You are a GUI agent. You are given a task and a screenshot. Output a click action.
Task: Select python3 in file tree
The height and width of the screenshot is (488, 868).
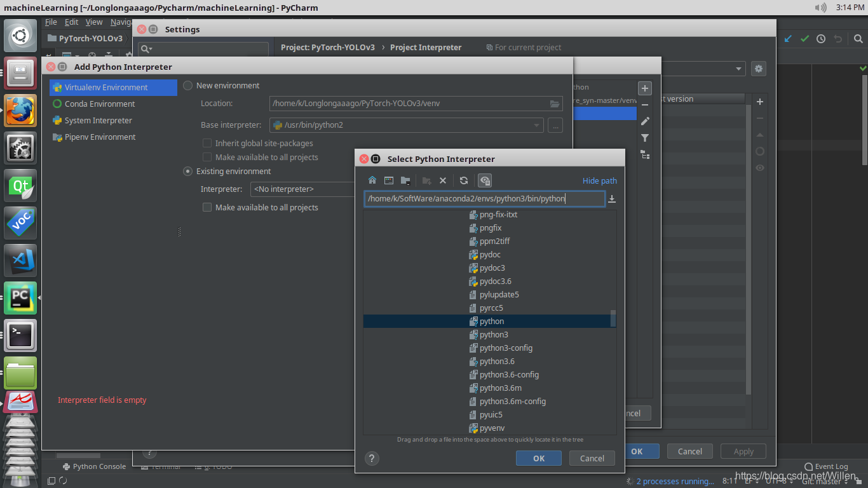pos(494,335)
